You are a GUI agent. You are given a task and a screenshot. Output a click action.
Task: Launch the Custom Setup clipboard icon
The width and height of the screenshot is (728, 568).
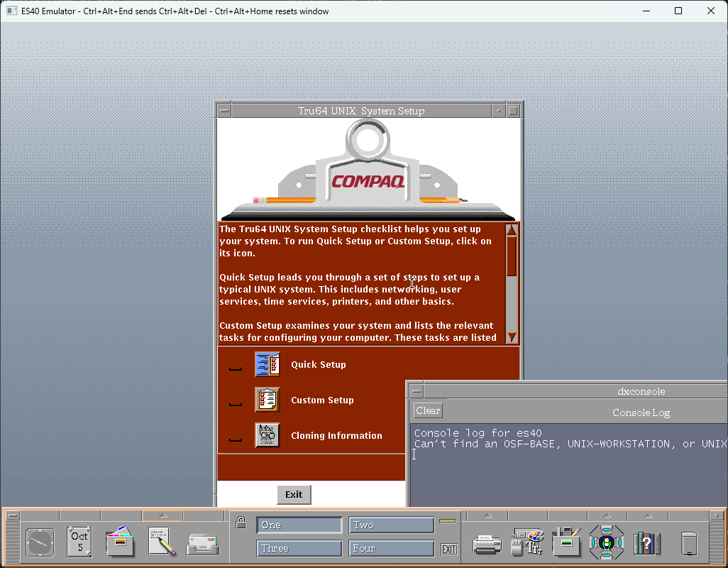pos(268,400)
